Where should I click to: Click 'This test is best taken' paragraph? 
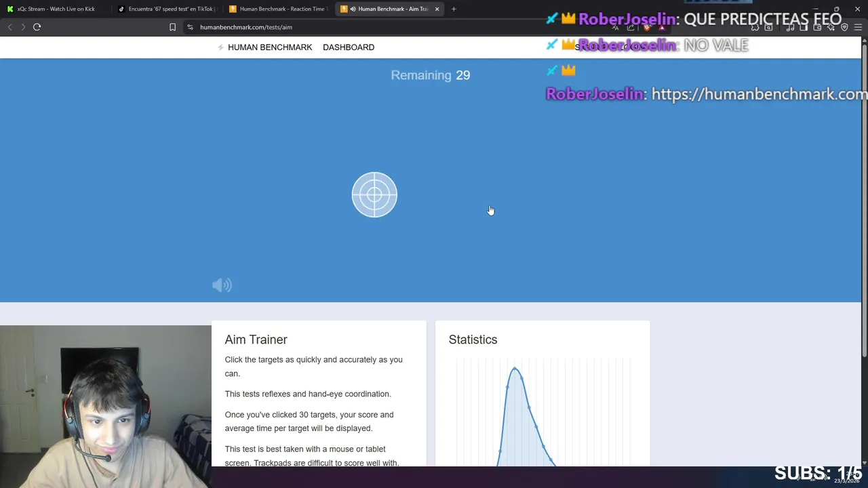pos(311,456)
